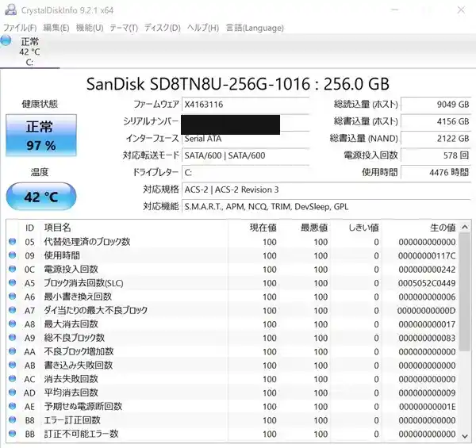Open the ヘルプ(H) menu

tap(203, 28)
